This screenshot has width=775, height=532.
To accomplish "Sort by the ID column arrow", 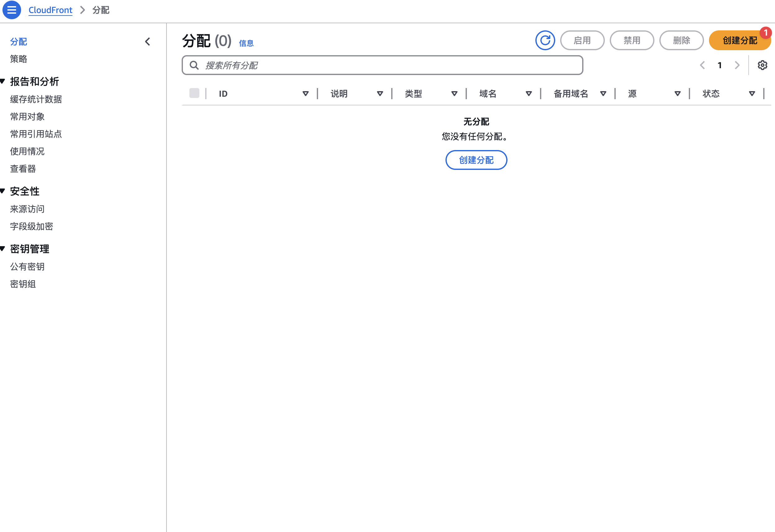I will tap(305, 94).
